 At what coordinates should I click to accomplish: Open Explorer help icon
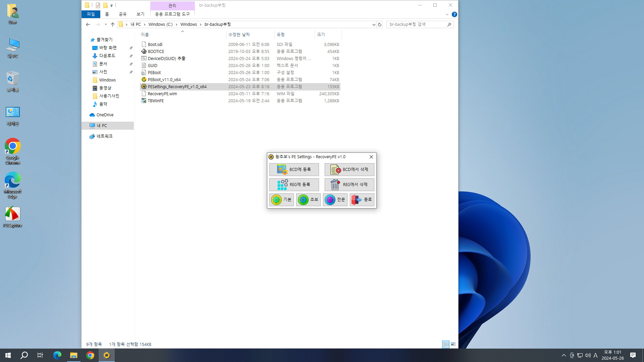[x=454, y=14]
